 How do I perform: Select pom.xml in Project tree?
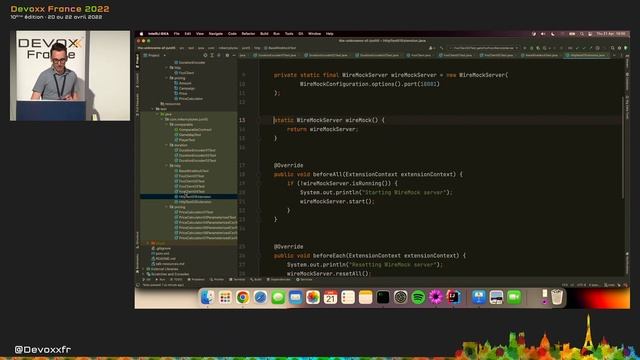tap(160, 253)
